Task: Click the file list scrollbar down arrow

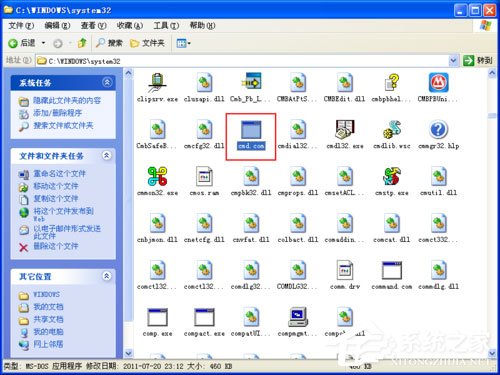Action: point(492,353)
